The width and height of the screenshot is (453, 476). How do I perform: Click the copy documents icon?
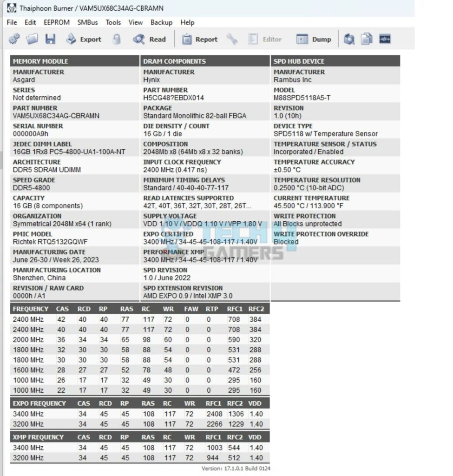[367, 39]
